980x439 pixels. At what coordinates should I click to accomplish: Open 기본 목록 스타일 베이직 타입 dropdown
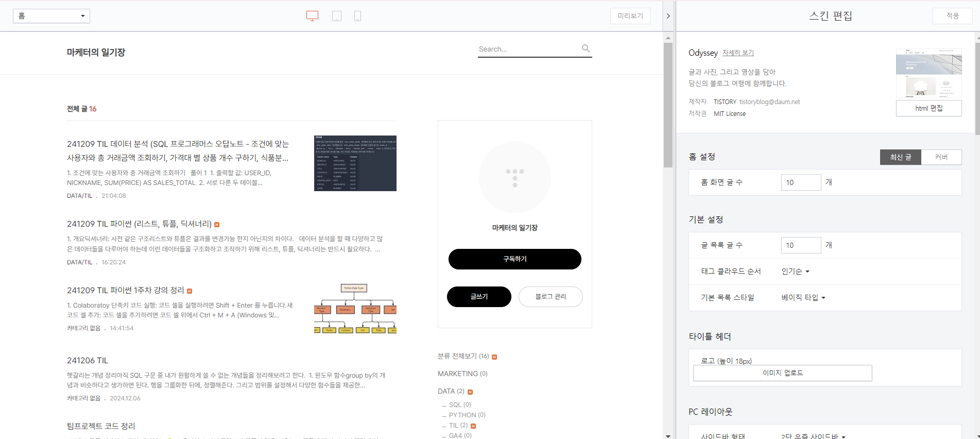803,298
